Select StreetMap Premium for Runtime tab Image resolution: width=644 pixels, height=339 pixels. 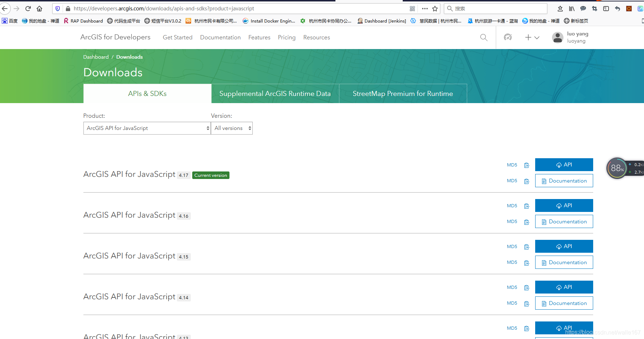pos(403,94)
